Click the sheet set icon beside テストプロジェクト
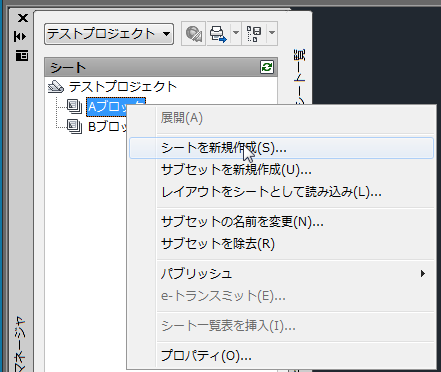Viewport: 441px width, 372px height. point(56,87)
